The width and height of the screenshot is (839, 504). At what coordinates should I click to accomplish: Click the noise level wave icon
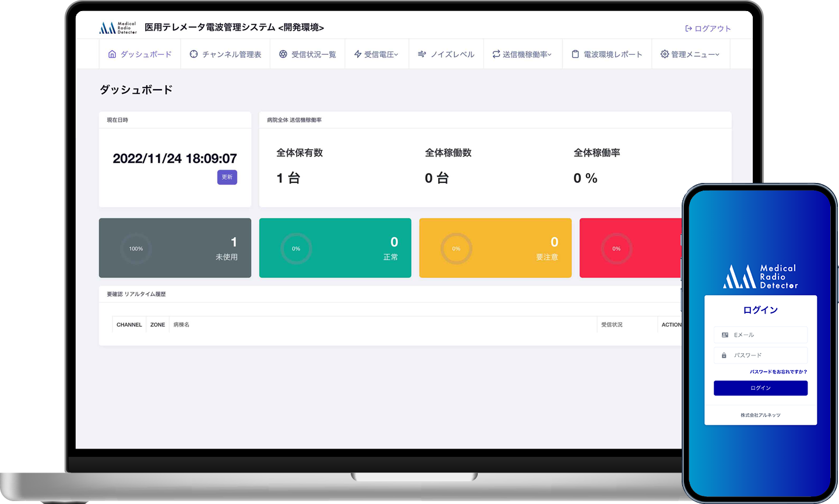[422, 54]
